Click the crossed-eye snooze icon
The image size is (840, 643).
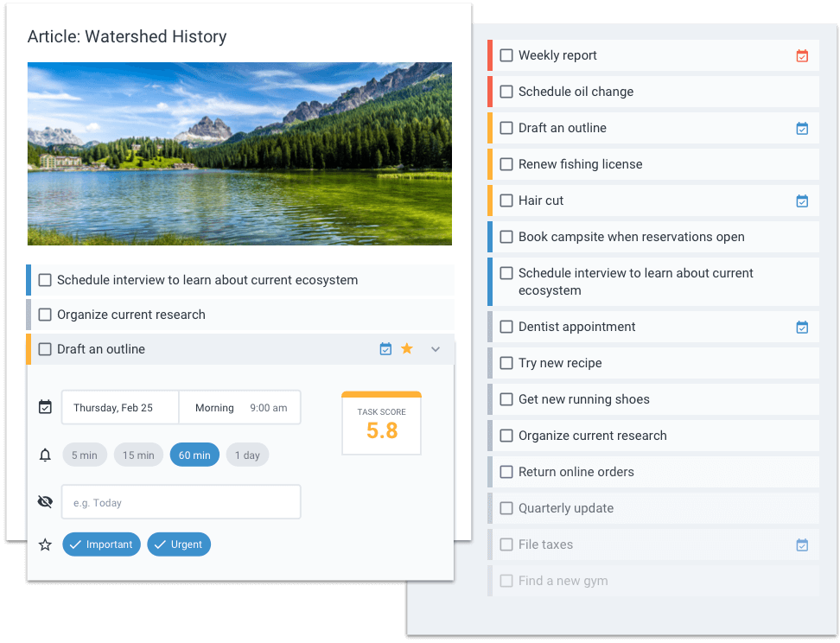pyautogui.click(x=45, y=501)
